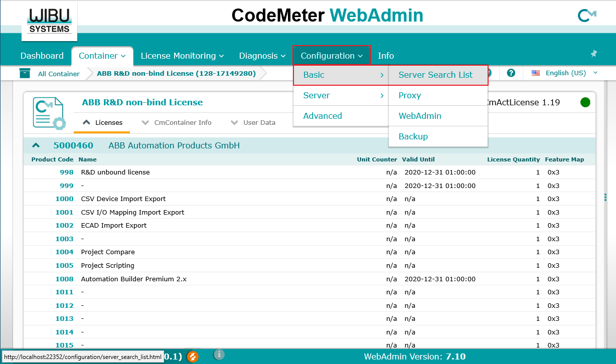616x364 pixels.
Task: Click the ABB R&D non-bind License heading
Action: [142, 102]
